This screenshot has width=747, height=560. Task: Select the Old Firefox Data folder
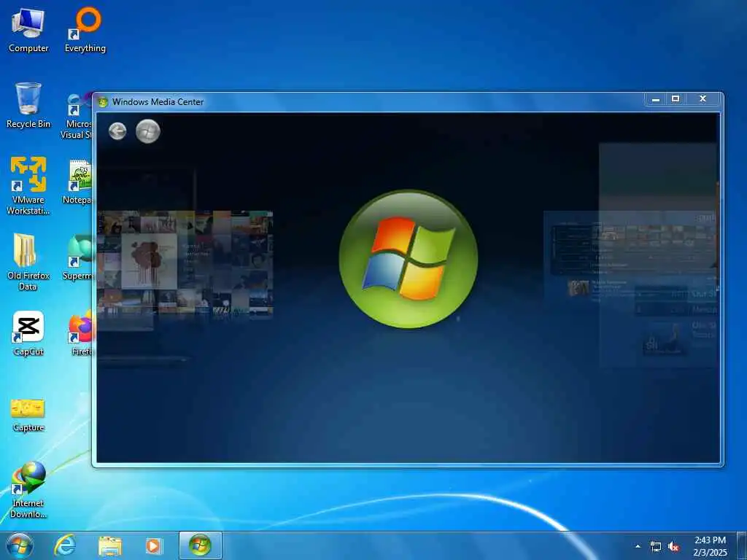[28, 262]
